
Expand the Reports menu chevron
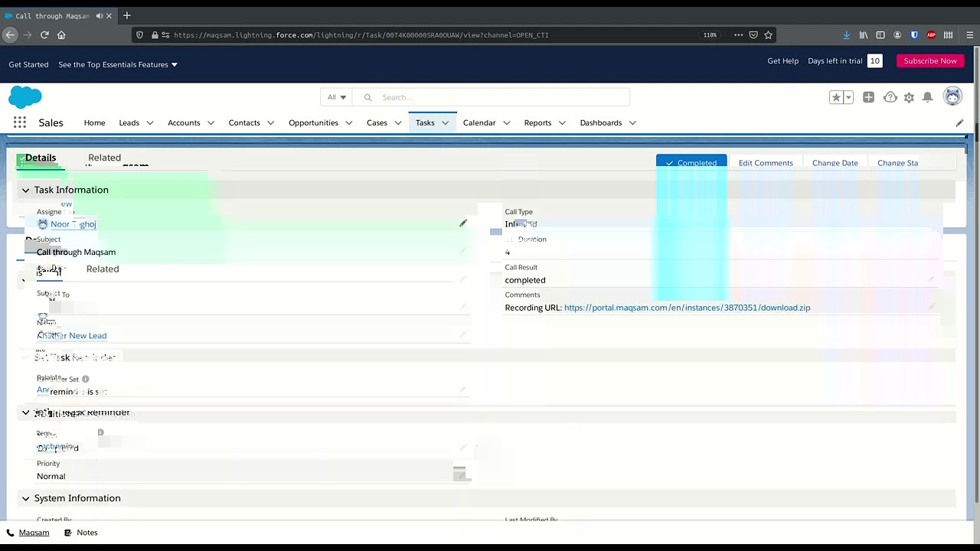(x=562, y=122)
